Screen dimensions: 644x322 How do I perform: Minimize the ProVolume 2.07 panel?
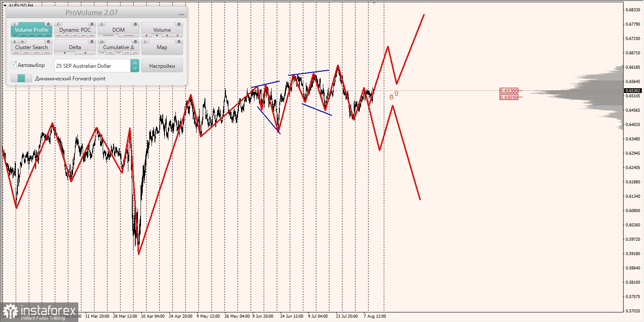pos(181,14)
